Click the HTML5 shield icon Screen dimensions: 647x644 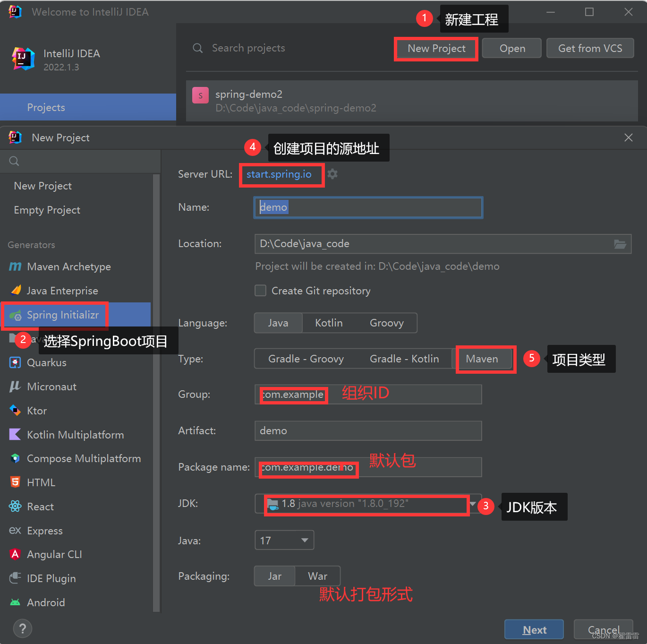(15, 482)
